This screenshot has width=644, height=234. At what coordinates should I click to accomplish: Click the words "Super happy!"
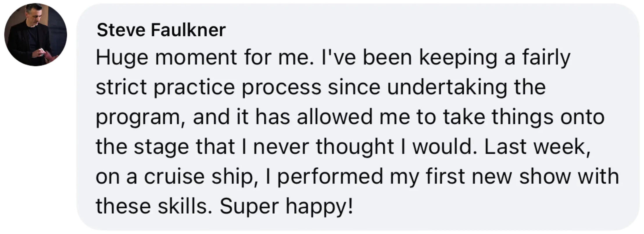click(287, 206)
